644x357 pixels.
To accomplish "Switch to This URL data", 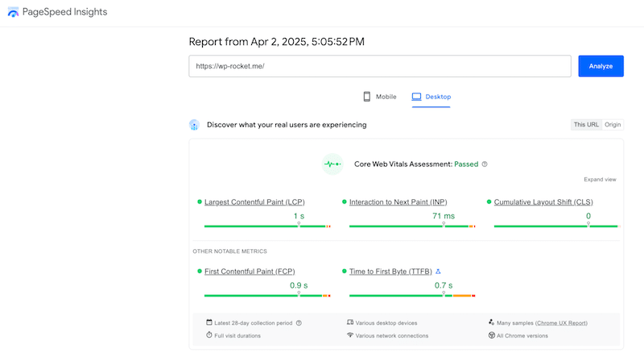I will 586,125.
